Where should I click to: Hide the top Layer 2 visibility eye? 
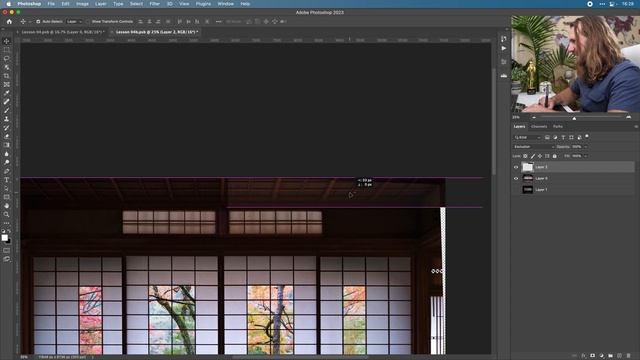516,167
